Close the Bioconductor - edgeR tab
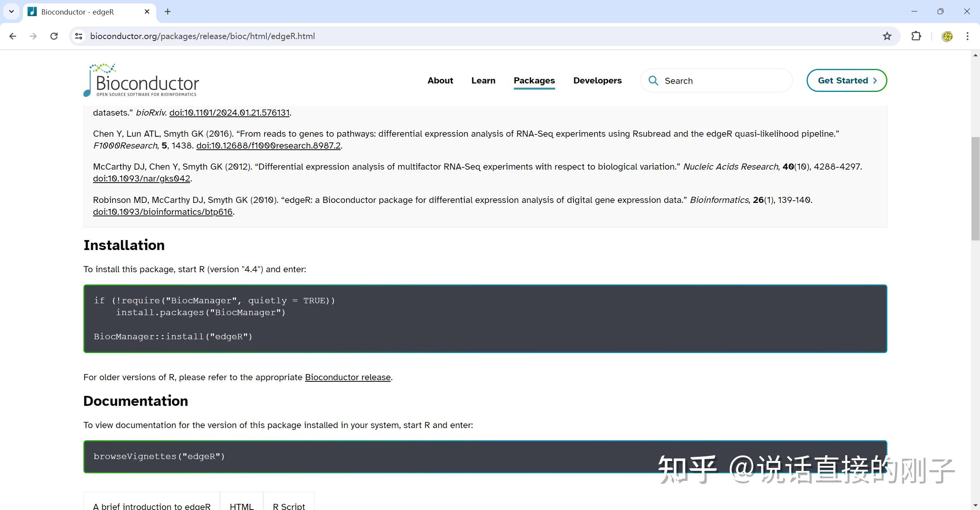 147,12
